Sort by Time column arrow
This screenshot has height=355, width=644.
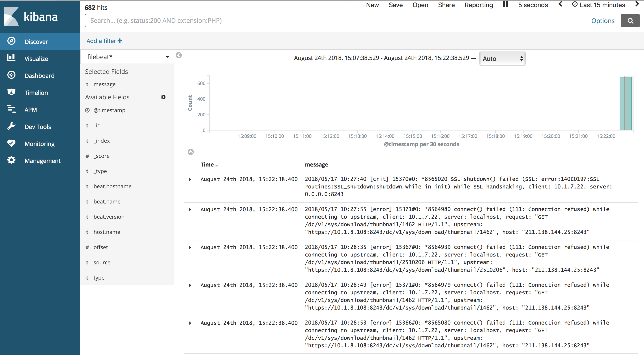[x=217, y=166]
